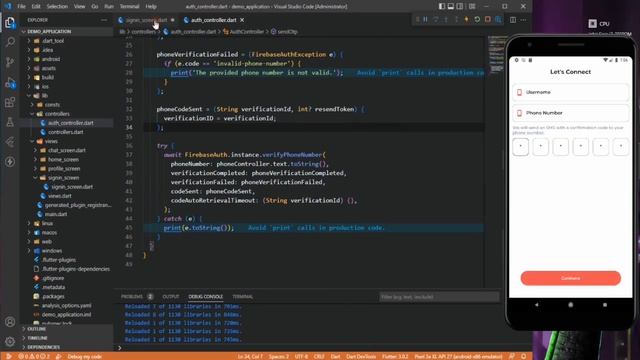Restart the debug session
This screenshot has width=640, height=360.
coord(477,20)
